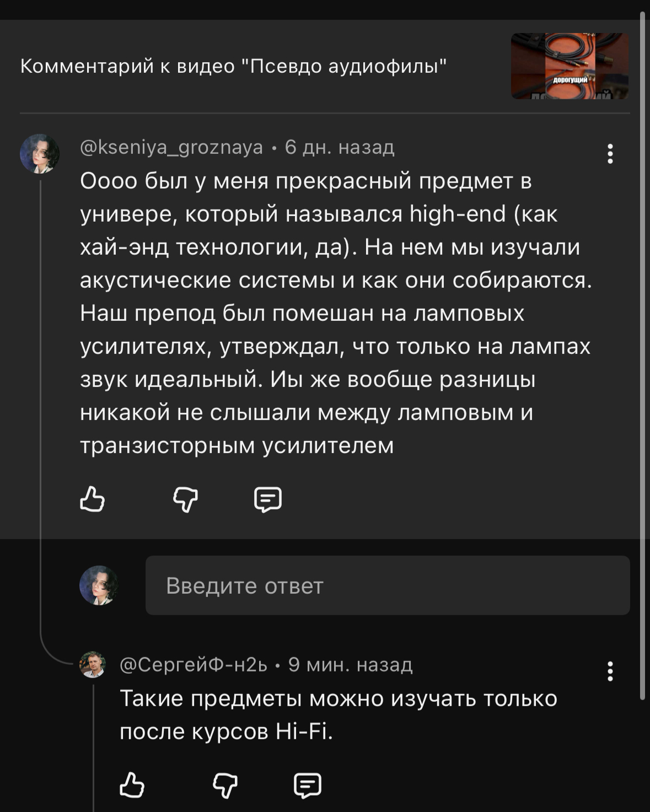Image resolution: width=650 pixels, height=812 pixels.
Task: Dislike the kseniya_groznaya comment
Action: [185, 499]
